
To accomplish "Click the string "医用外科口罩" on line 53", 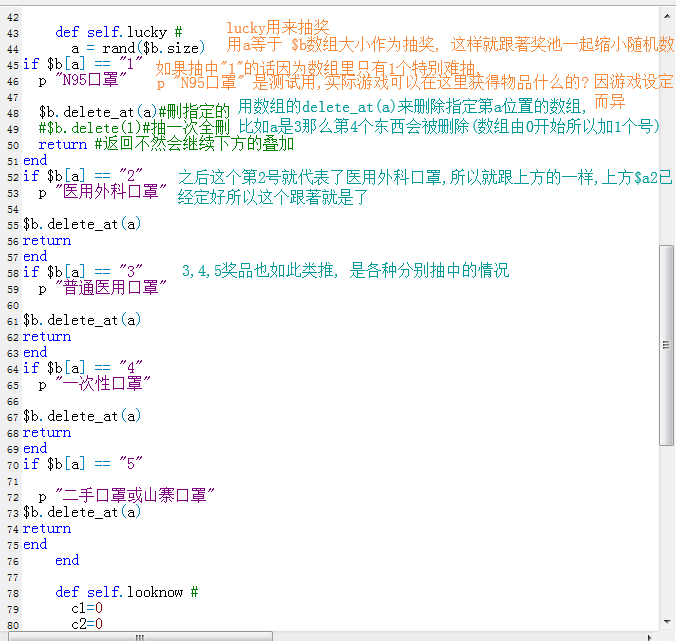I will coord(111,192).
